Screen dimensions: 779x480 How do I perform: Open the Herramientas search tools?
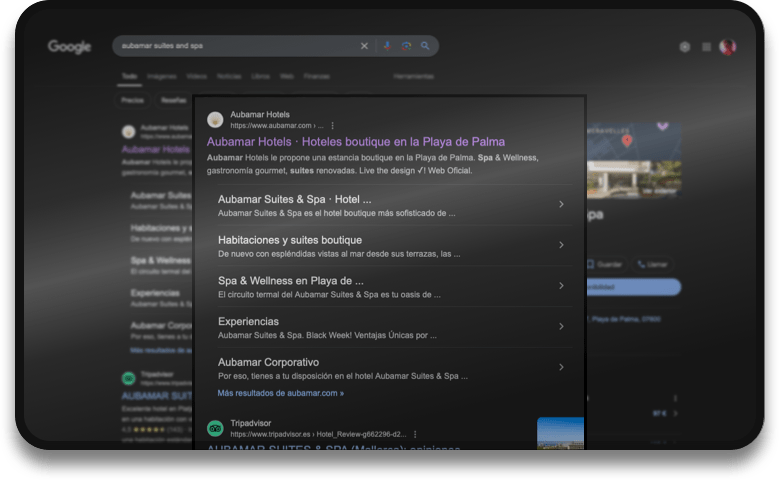tap(413, 76)
